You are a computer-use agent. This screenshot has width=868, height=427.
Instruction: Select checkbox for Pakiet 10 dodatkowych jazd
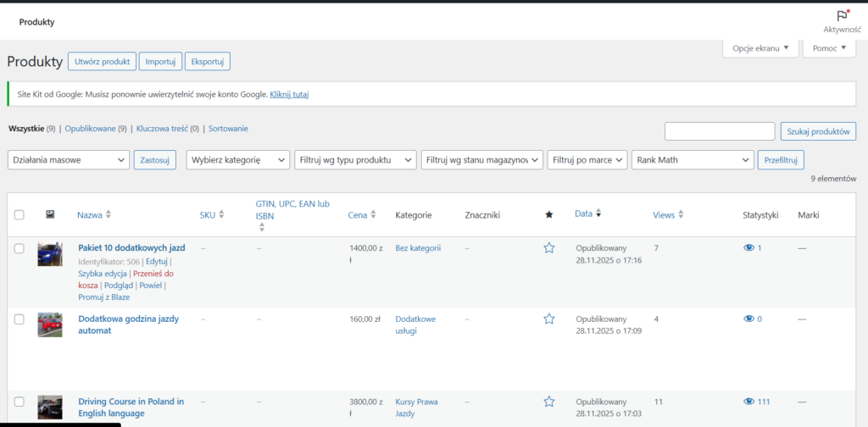click(19, 247)
